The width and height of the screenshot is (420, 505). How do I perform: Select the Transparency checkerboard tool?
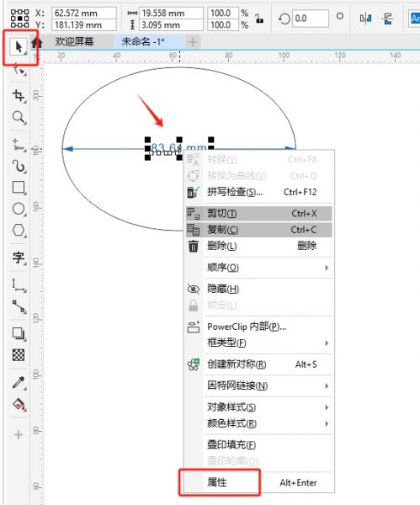(19, 355)
